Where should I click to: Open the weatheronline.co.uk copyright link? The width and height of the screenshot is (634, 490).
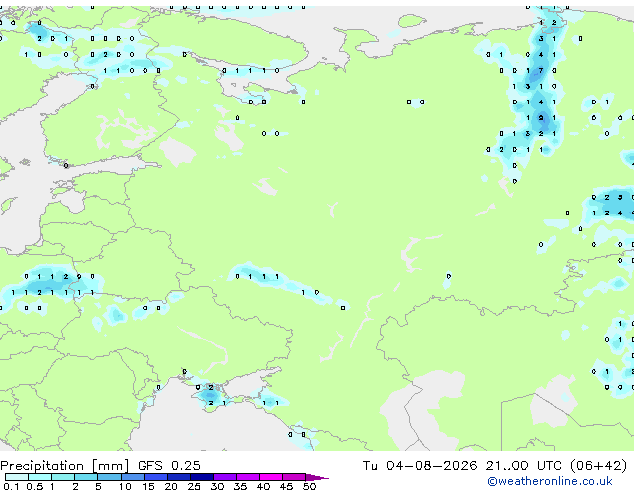coord(550,481)
